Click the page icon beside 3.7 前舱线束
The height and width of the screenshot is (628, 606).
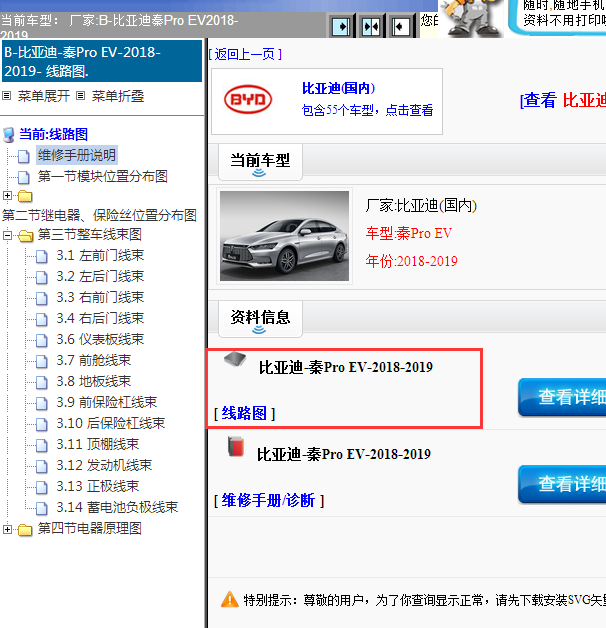(x=42, y=361)
